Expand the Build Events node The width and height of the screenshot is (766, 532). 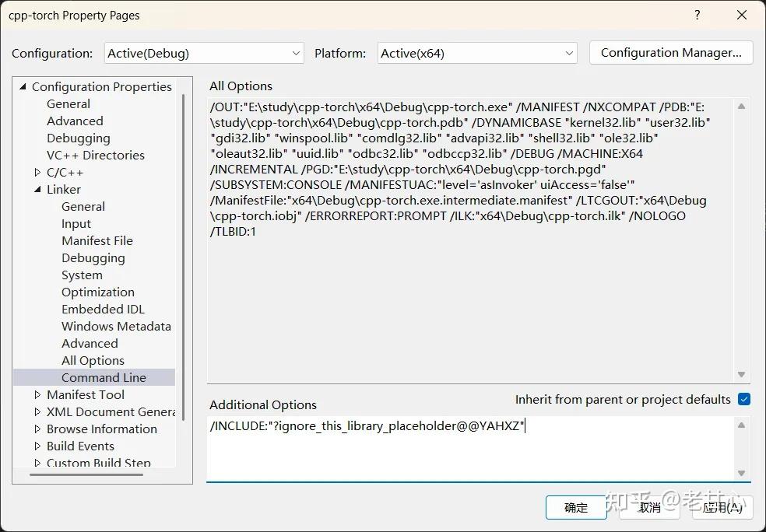pyautogui.click(x=36, y=446)
